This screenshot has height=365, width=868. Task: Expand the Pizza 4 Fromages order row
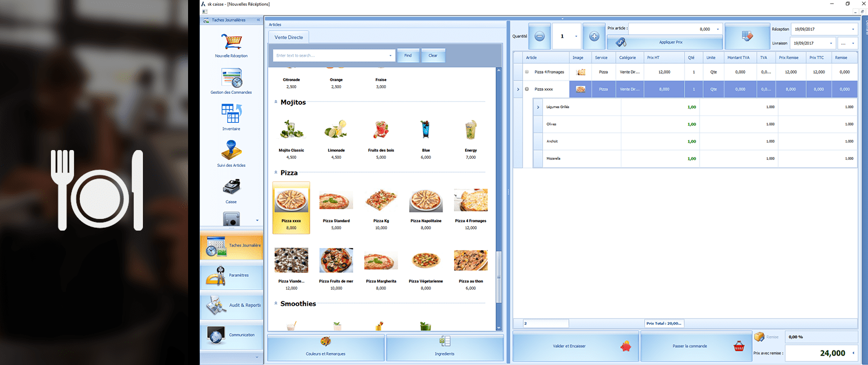point(527,72)
